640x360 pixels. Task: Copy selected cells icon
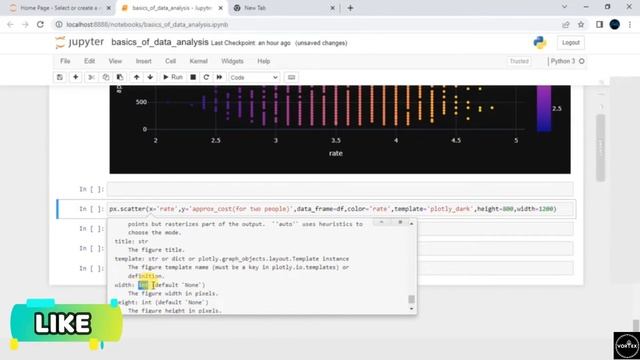(106, 77)
